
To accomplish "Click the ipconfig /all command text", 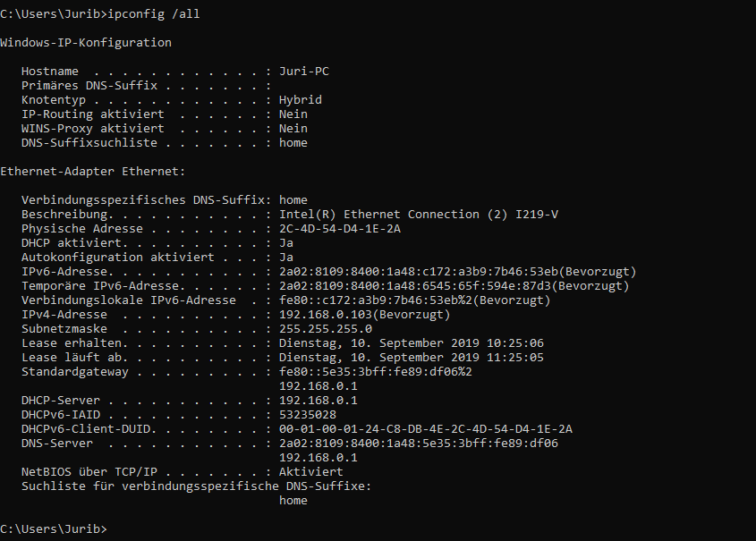I will click(153, 14).
